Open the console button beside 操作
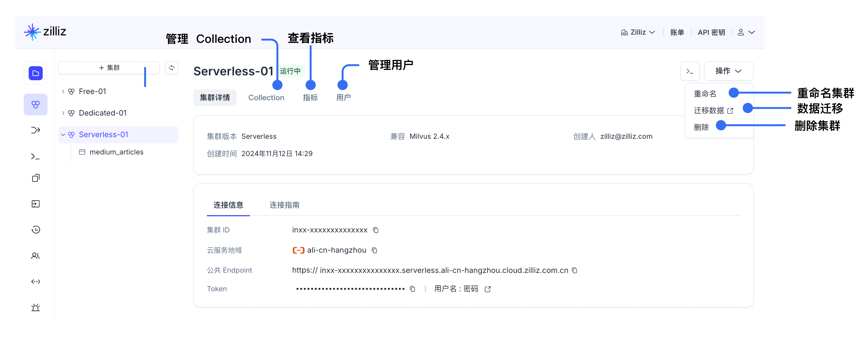The width and height of the screenshot is (868, 338). click(690, 71)
